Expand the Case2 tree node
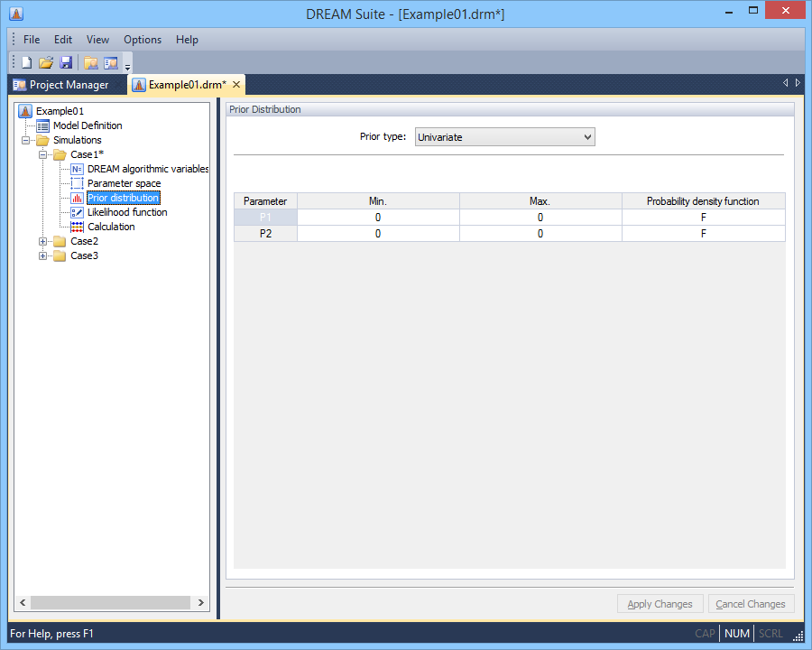This screenshot has width=812, height=650. coord(43,242)
